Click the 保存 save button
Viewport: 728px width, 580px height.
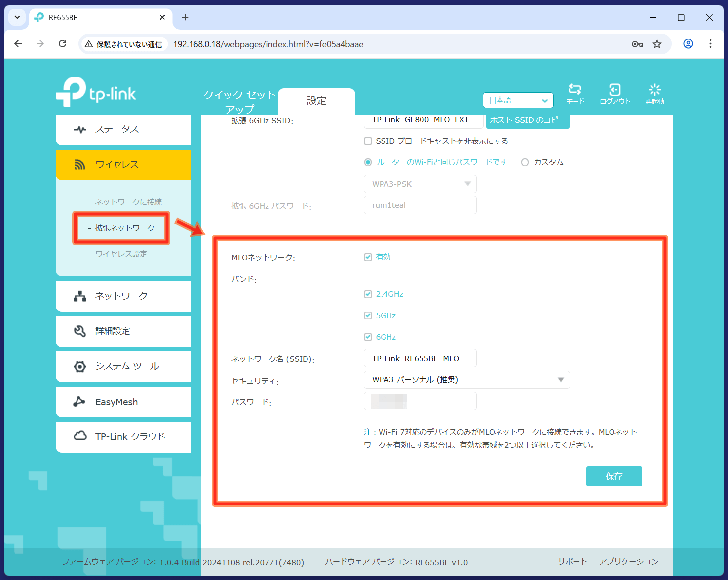point(614,476)
